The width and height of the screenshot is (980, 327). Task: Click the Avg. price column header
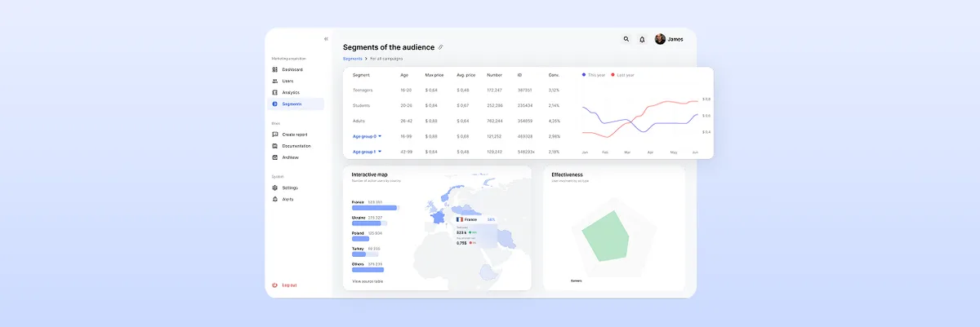(x=465, y=75)
